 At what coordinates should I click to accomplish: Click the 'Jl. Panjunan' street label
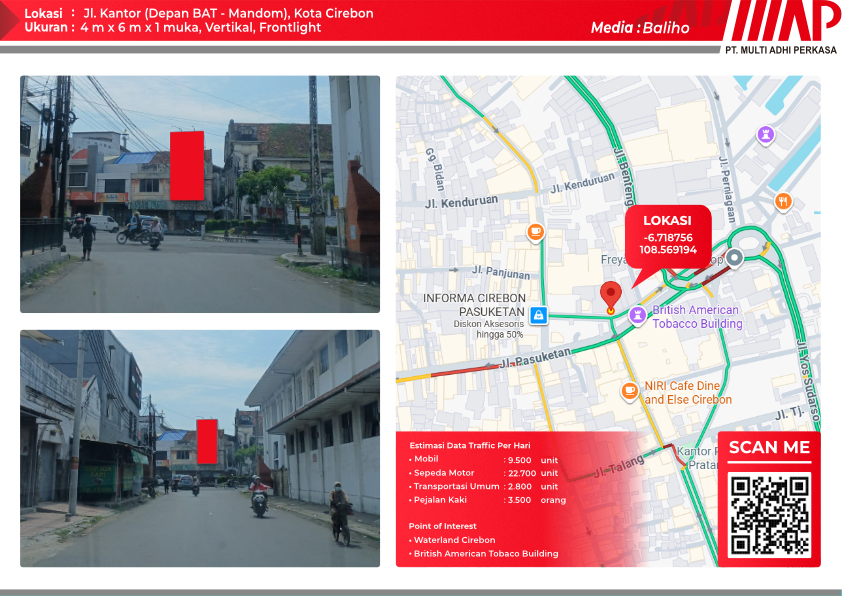click(500, 272)
